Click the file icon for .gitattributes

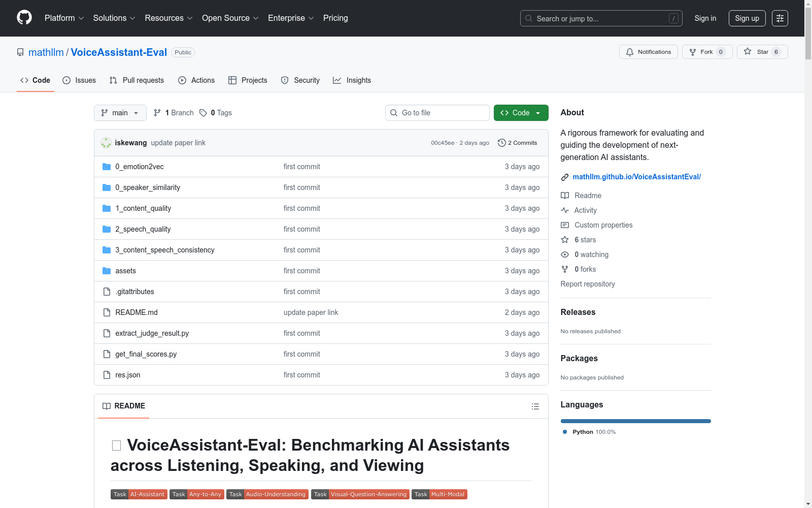tap(107, 292)
